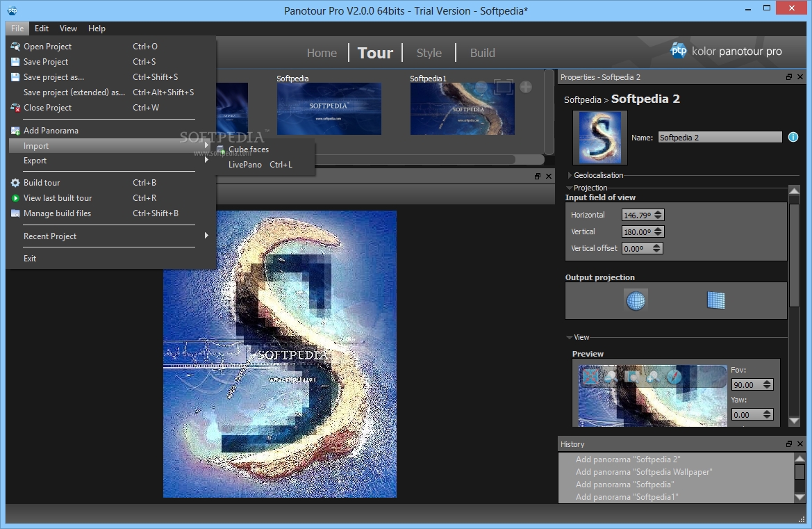Close the Properties panel

[800, 76]
